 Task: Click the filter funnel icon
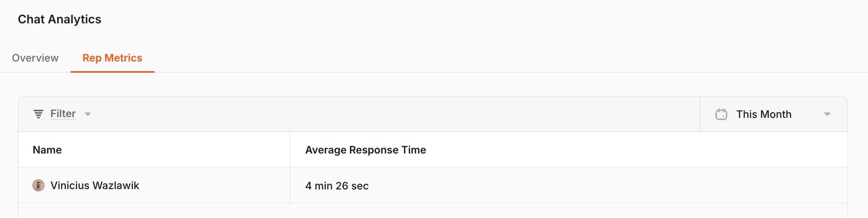[39, 114]
